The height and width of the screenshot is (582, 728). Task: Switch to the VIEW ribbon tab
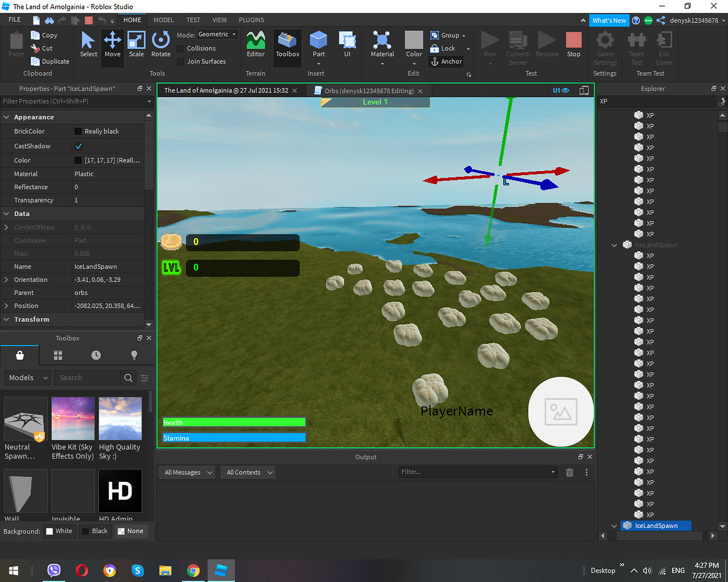click(220, 20)
